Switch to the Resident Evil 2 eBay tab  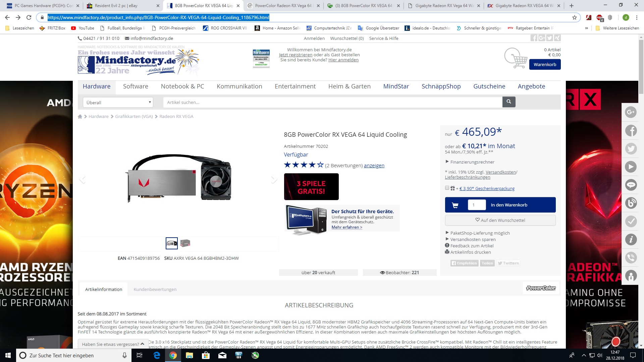[x=123, y=6]
